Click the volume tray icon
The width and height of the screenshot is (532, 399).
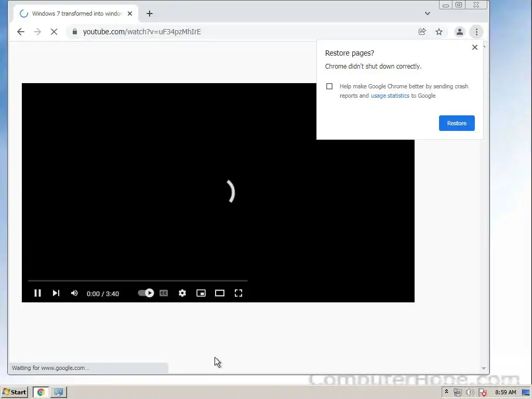point(470,393)
